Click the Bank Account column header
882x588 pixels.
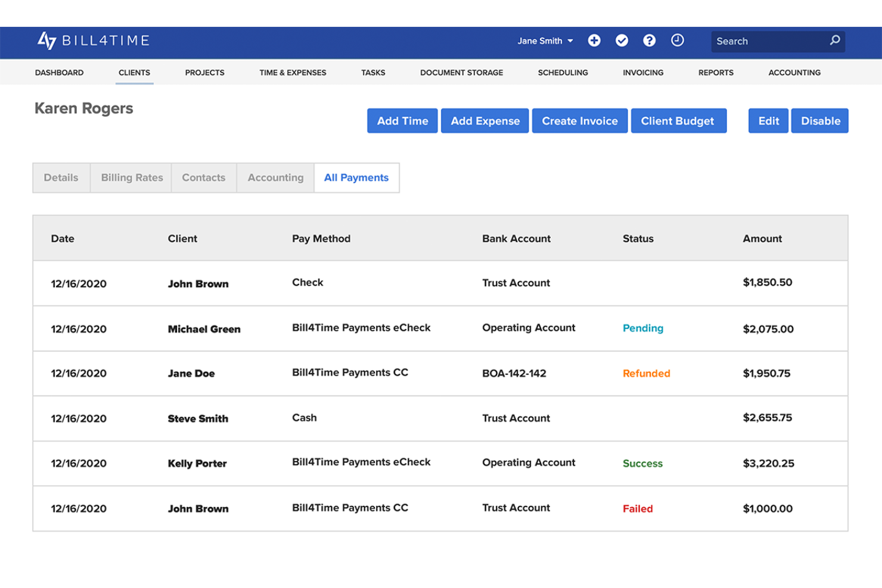516,239
